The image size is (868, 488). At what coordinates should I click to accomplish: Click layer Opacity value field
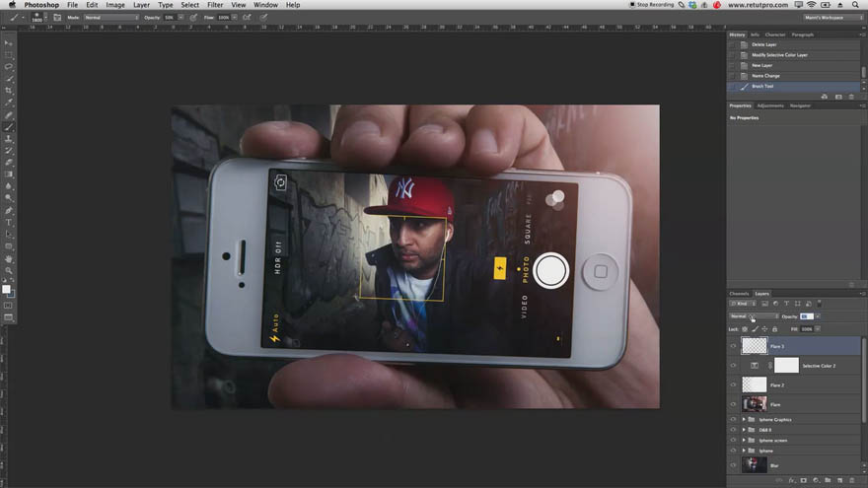click(x=807, y=316)
